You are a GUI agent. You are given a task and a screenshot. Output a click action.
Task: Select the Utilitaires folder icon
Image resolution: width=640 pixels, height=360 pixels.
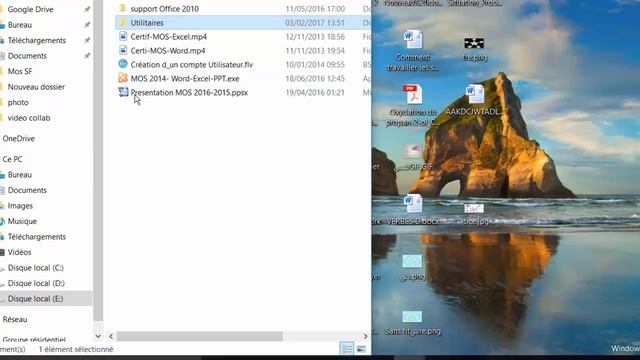point(122,22)
